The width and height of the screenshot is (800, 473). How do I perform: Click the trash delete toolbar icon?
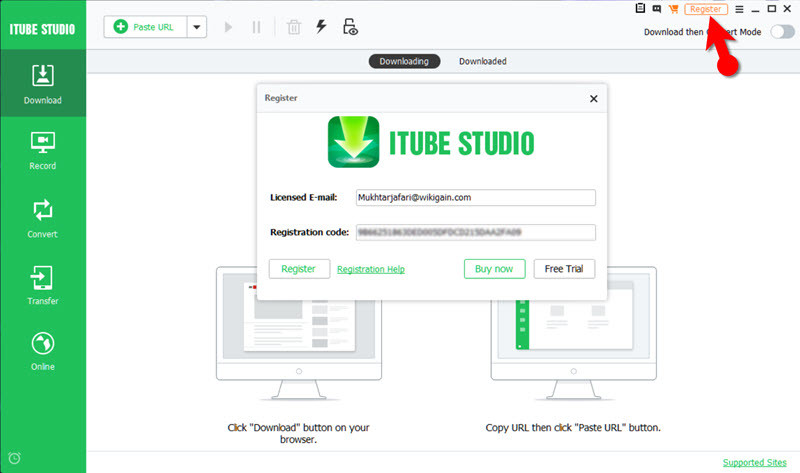(x=294, y=27)
